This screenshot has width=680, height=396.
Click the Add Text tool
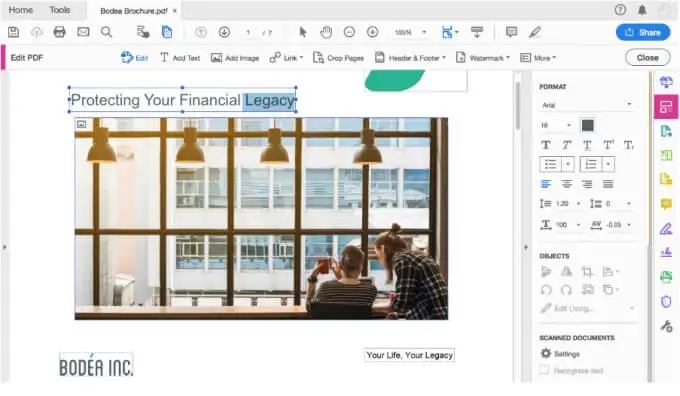[x=180, y=58]
